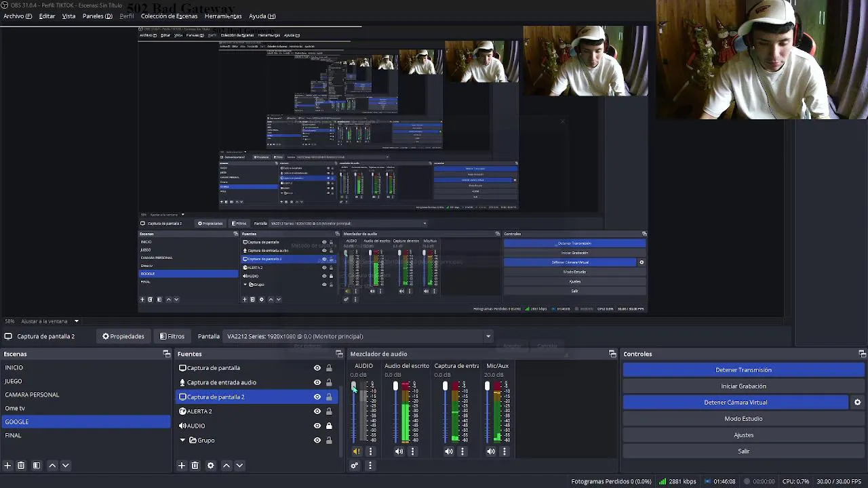Open the Editar menu
The width and height of the screenshot is (868, 488).
[x=47, y=16]
